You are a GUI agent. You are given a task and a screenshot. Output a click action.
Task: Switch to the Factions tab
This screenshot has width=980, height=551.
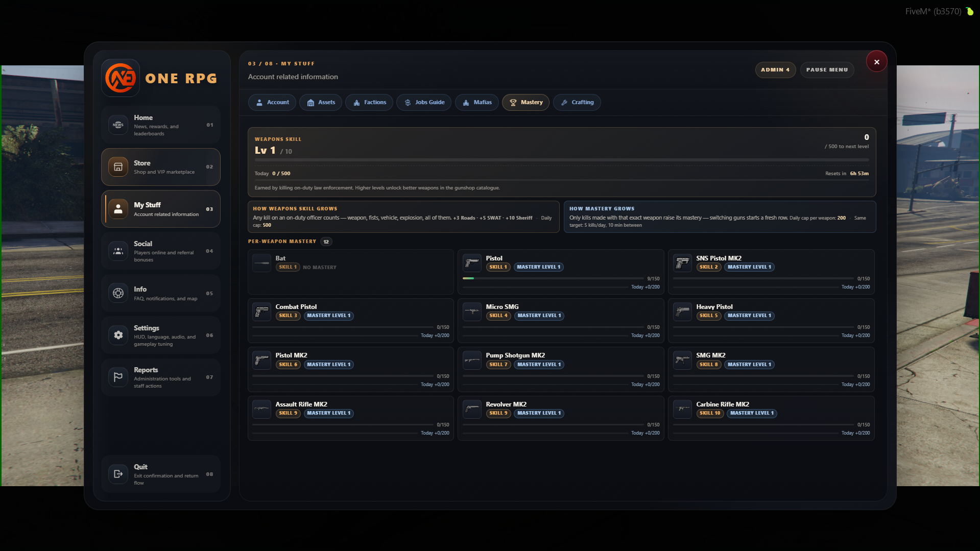[x=369, y=102]
